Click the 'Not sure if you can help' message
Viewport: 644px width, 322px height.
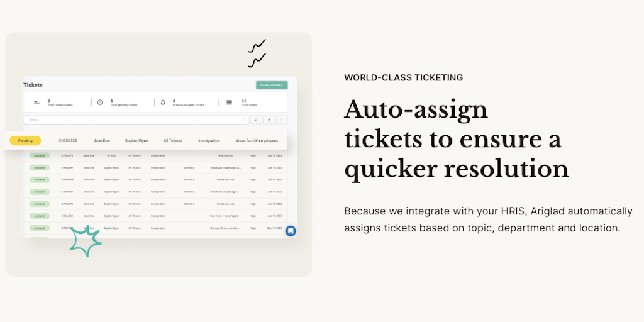226,228
